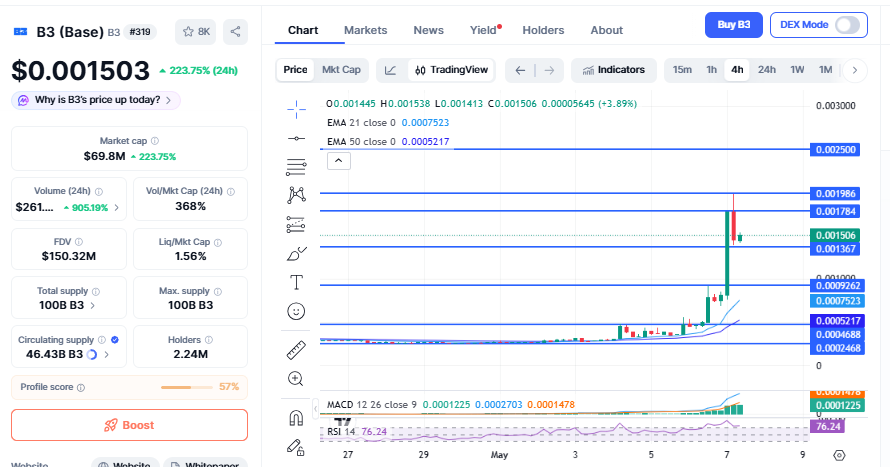
Task: Open the Markets tab
Action: click(366, 31)
